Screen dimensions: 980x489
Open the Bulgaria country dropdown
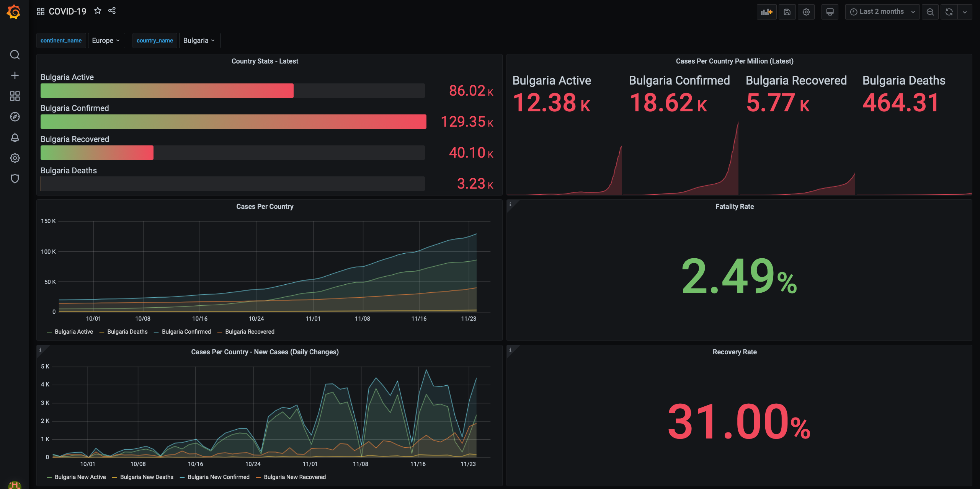[199, 41]
